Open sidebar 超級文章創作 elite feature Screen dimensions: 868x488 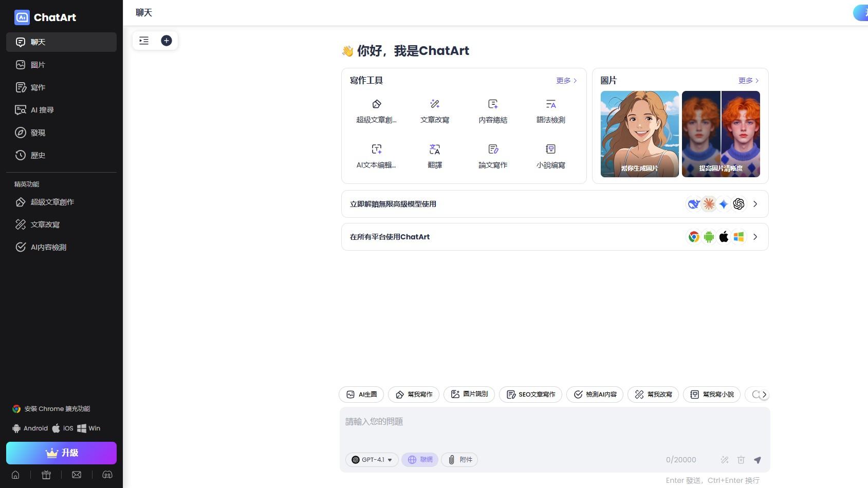coord(61,202)
